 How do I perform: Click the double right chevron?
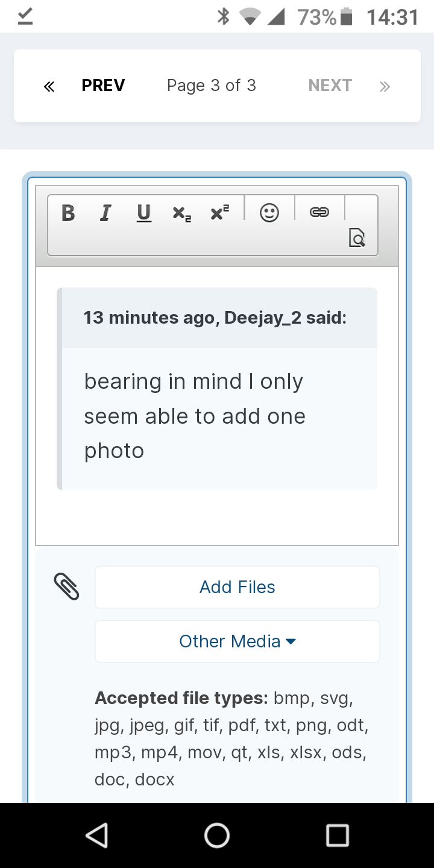tap(385, 86)
